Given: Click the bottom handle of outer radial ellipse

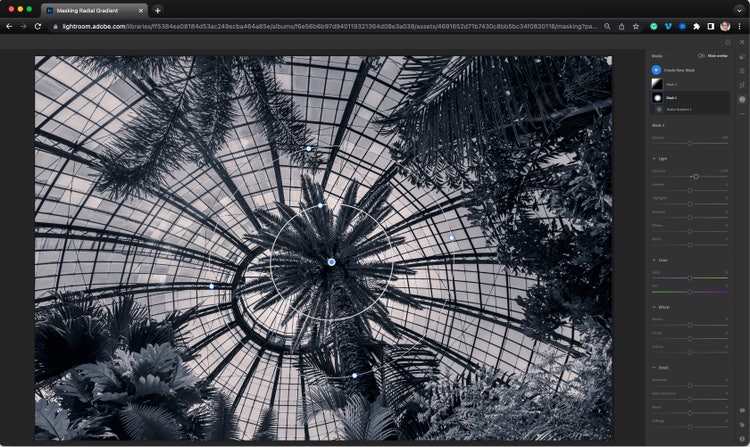Looking at the screenshot, I should point(354,376).
